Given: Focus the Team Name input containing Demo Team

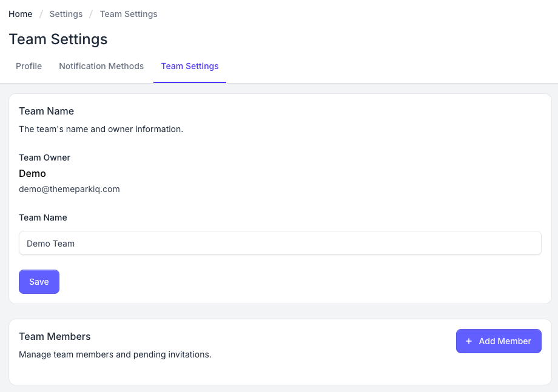Looking at the screenshot, I should coord(280,243).
